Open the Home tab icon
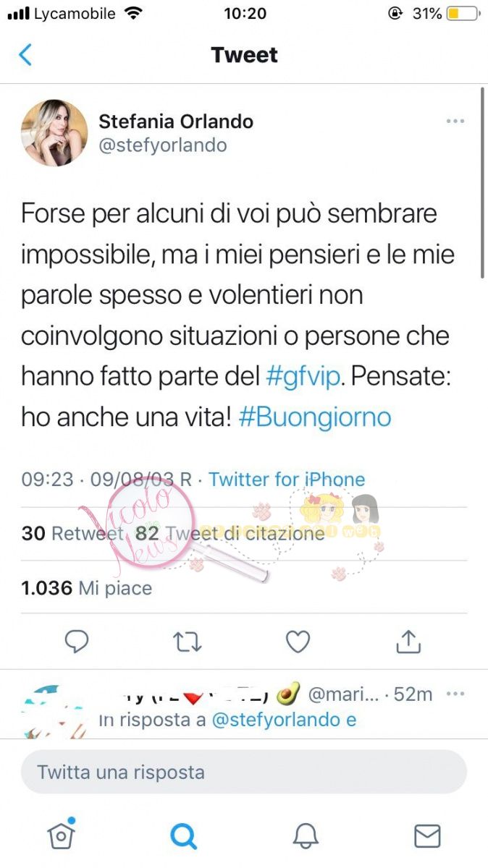 click(62, 834)
